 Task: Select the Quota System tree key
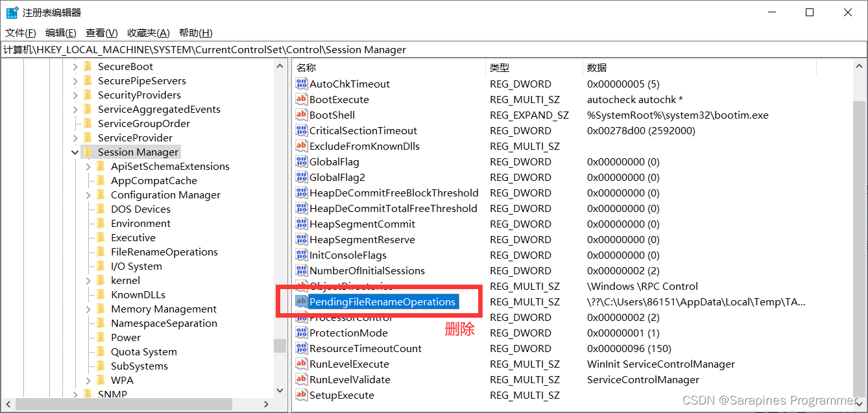click(143, 351)
